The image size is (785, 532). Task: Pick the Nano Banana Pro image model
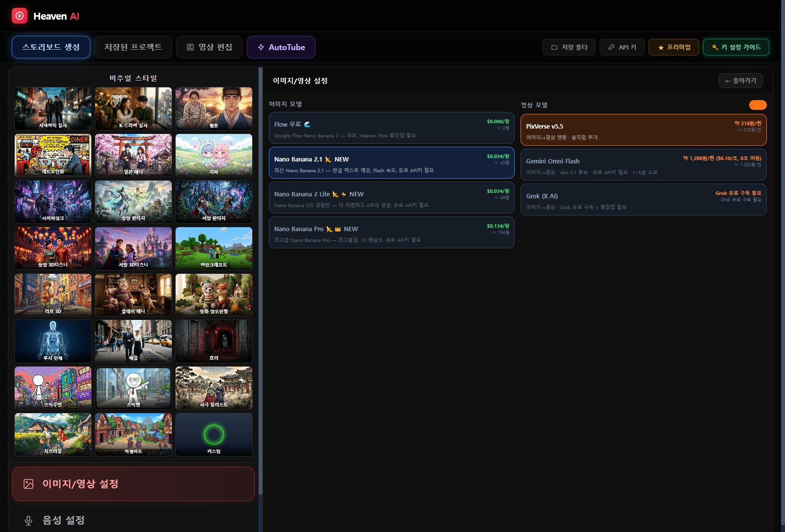[x=392, y=233]
